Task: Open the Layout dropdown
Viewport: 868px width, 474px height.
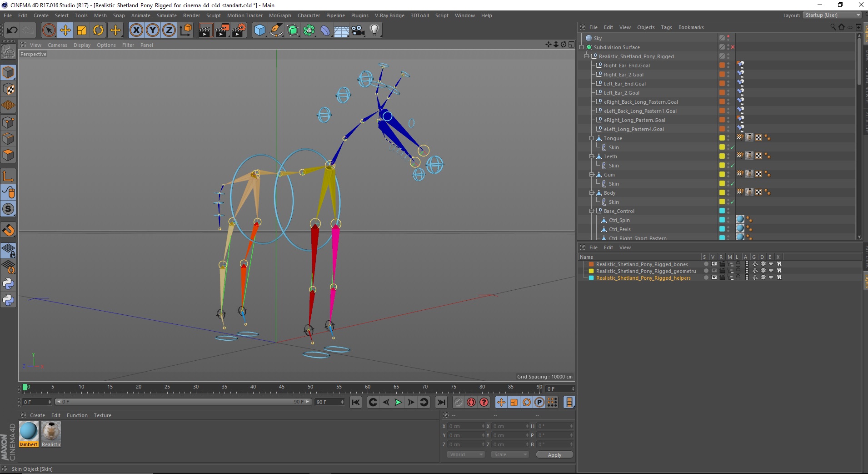Action: point(832,15)
